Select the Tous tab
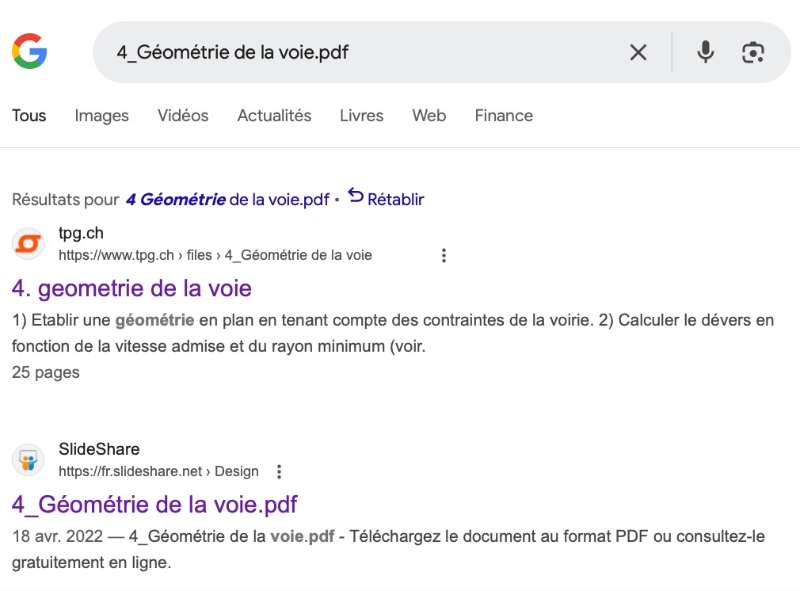Viewport: 800px width, 591px height. (29, 116)
